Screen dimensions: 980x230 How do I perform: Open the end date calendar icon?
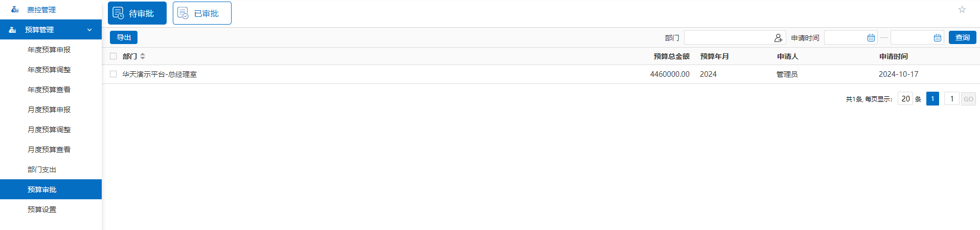tap(937, 38)
